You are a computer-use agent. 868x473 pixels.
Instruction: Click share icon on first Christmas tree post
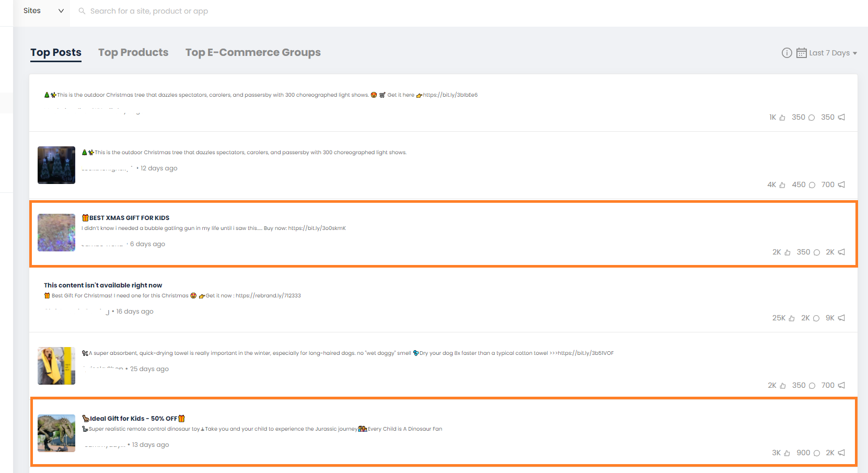coord(841,118)
